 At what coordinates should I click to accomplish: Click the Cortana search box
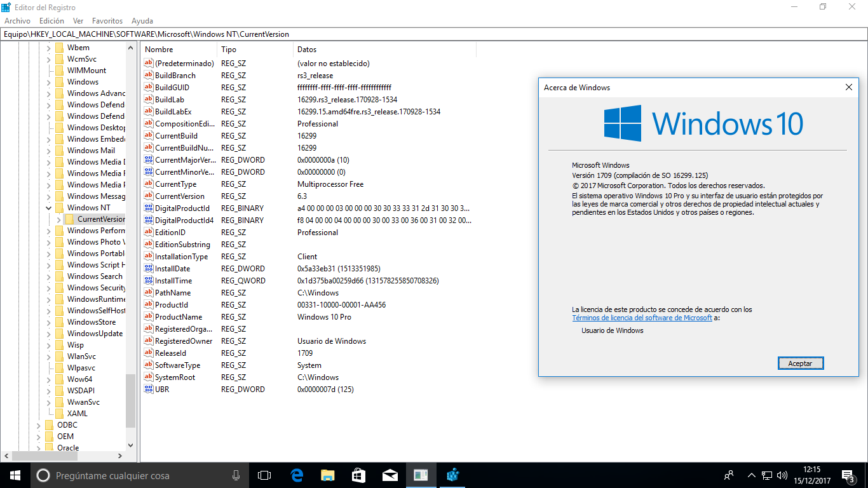click(140, 475)
